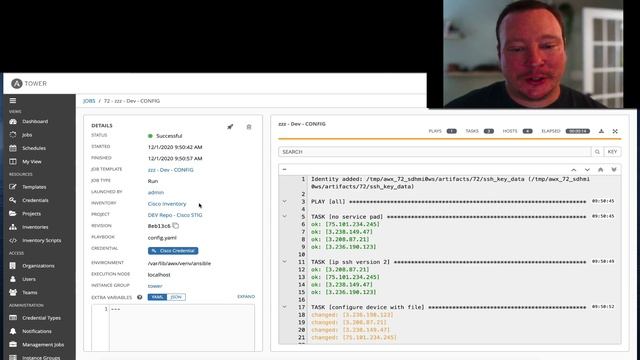The height and width of the screenshot is (360, 640).
Task: Open the DEV Repo - Cisco STIG project link
Action: (175, 215)
